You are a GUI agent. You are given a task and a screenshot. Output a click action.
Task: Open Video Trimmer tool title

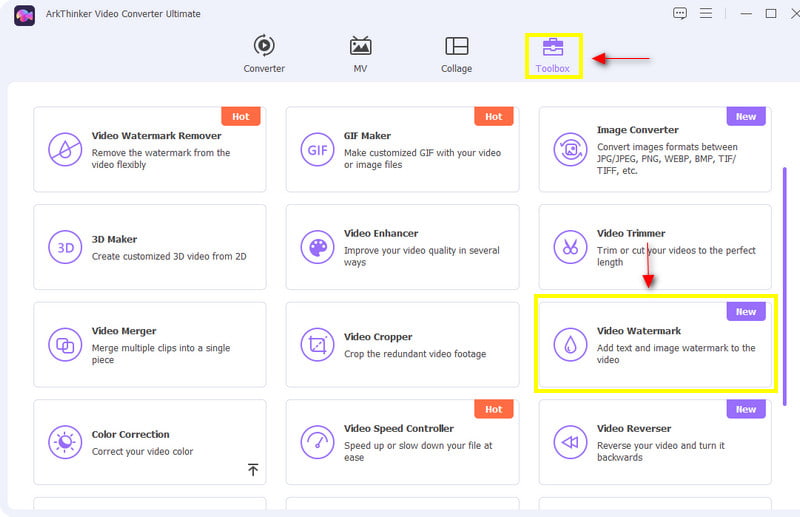pos(631,233)
